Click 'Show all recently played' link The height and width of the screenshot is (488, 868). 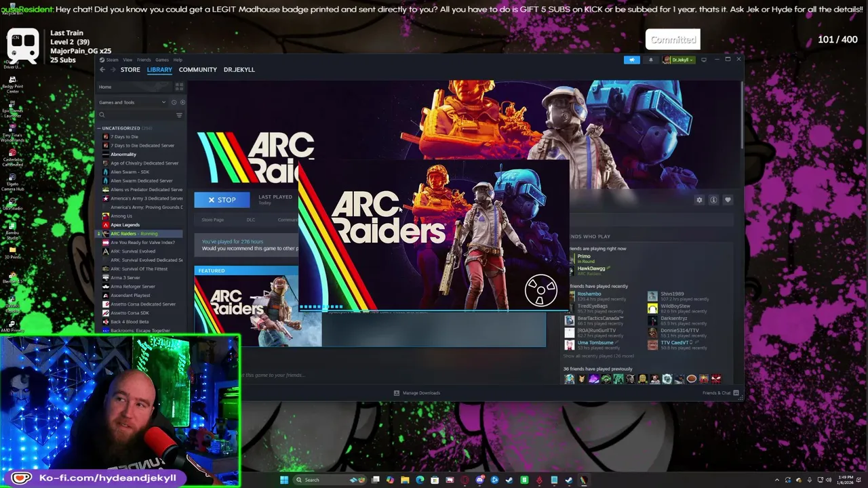tap(599, 356)
